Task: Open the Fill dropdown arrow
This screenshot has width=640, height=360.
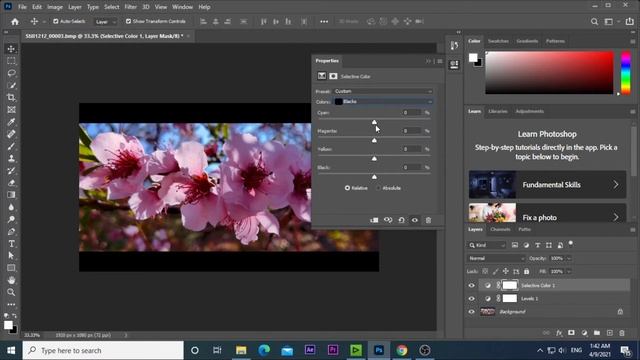Action: tap(569, 271)
